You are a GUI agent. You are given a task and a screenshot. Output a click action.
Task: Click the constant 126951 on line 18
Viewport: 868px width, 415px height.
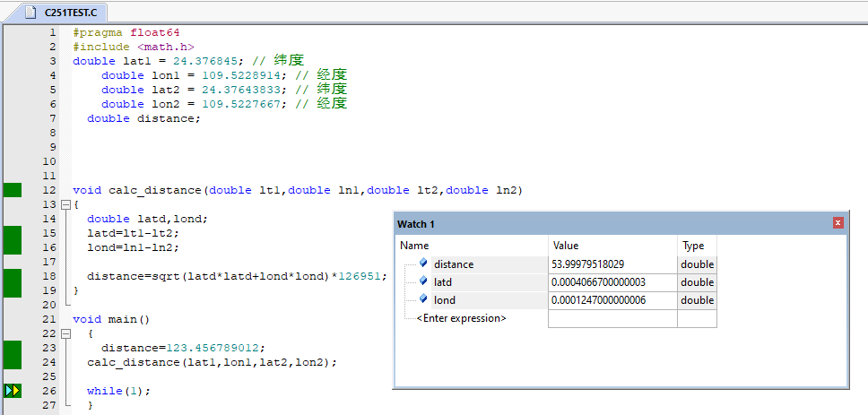[360, 276]
